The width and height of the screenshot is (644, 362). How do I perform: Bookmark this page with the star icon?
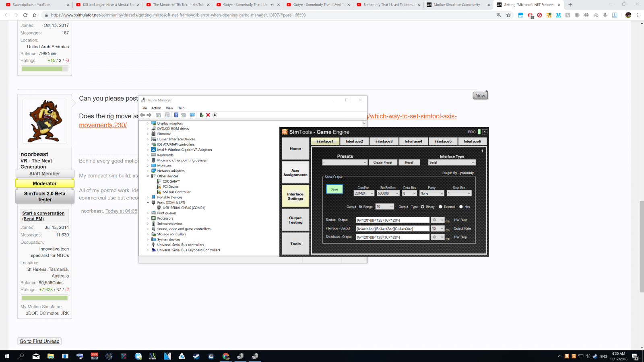point(508,15)
